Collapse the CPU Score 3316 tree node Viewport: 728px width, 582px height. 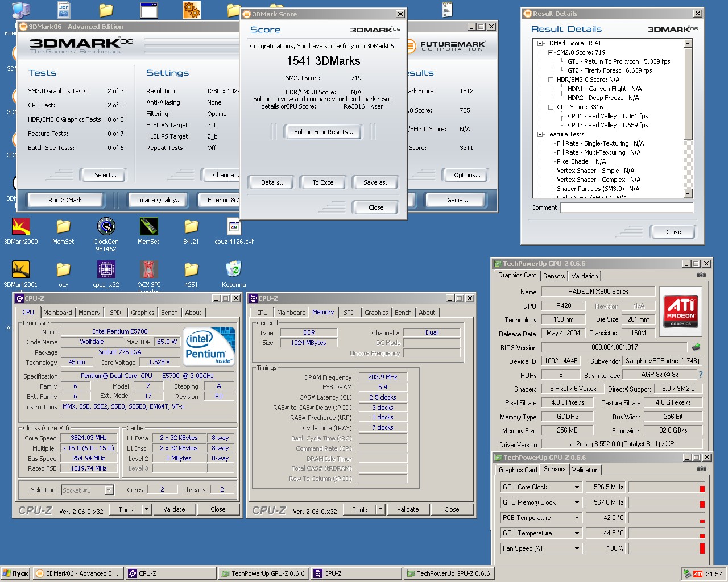[551, 107]
